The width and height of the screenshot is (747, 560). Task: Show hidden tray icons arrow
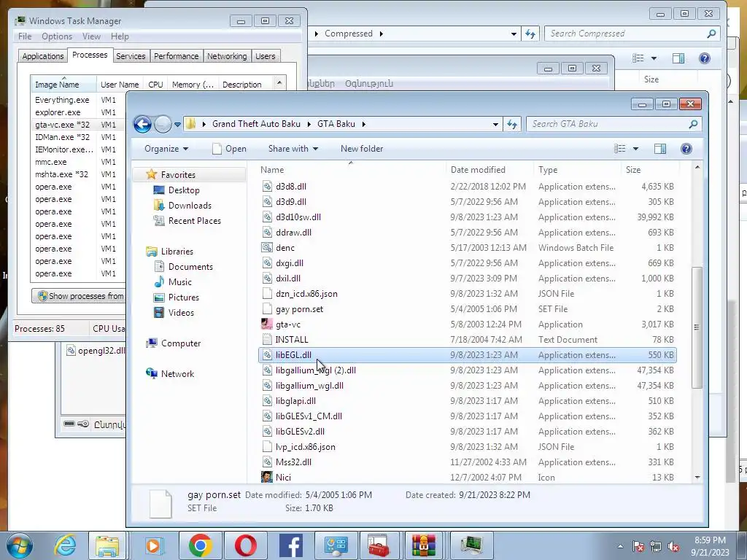click(x=620, y=547)
